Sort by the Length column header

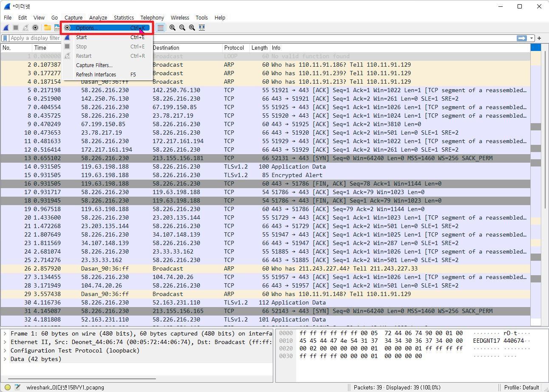click(260, 48)
